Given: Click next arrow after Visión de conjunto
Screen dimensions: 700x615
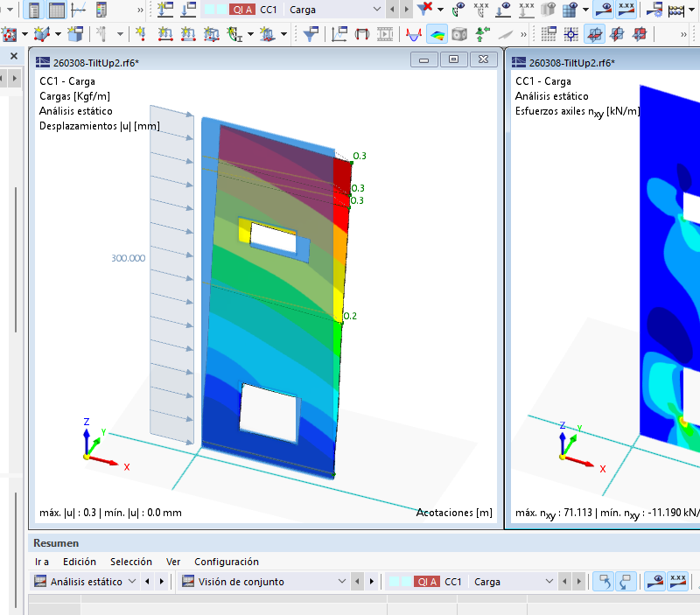Looking at the screenshot, I should click(371, 582).
